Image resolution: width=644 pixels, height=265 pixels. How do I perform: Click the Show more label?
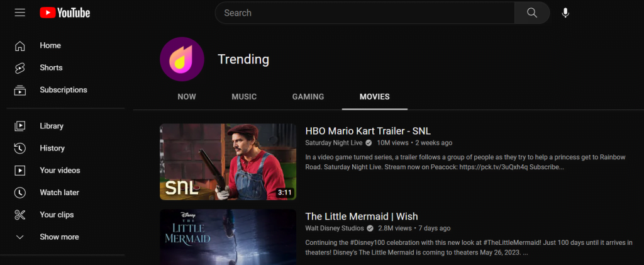pyautogui.click(x=59, y=237)
